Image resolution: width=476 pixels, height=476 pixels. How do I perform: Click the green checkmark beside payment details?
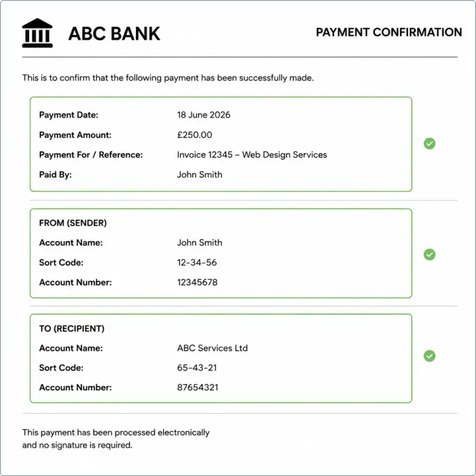(x=429, y=143)
